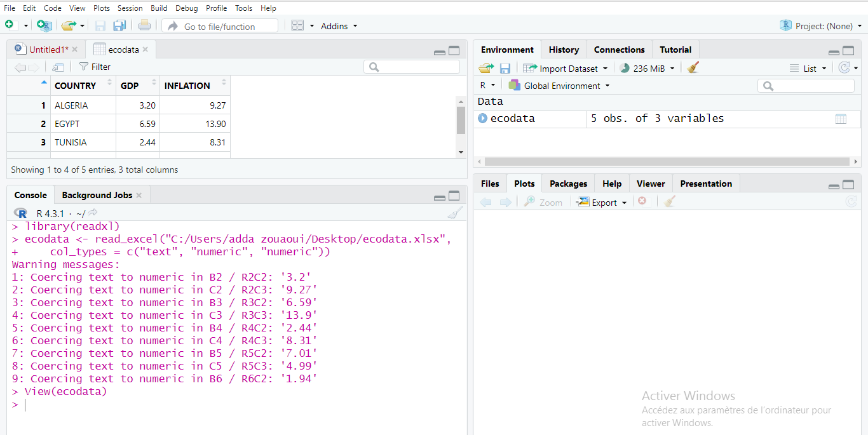Click the Open File folder icon
Image resolution: width=868 pixels, height=435 pixels.
coord(68,25)
